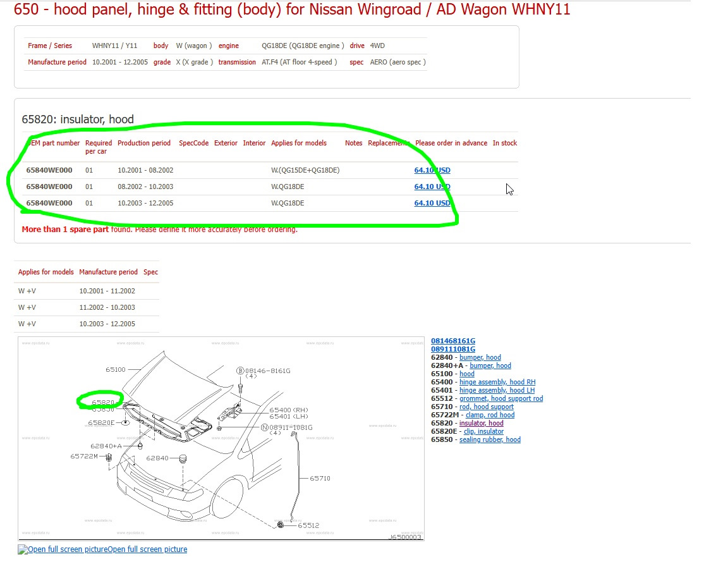Click 65710 label in the diagram
728x564 pixels.
320,478
